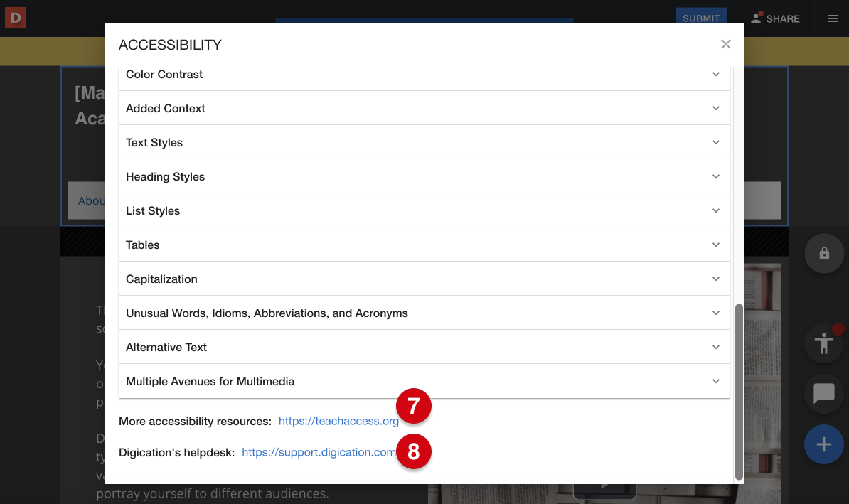Open the teachaccess.org link

(338, 421)
